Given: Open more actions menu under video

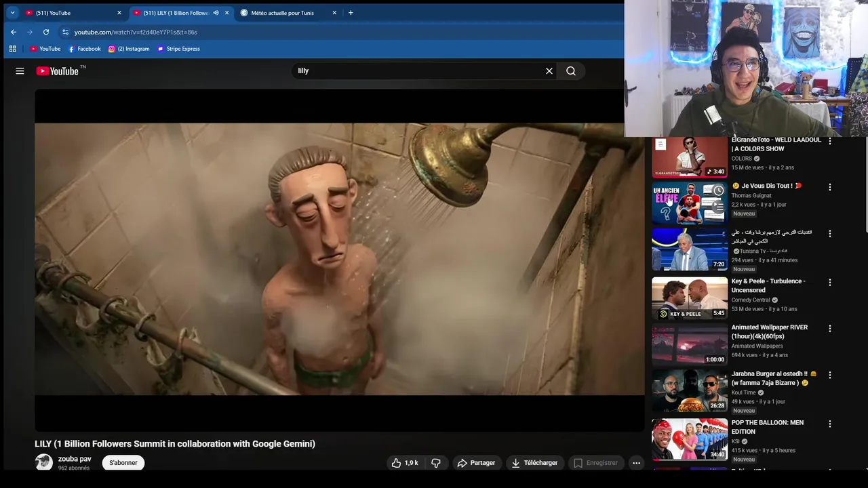Looking at the screenshot, I should coord(636,463).
